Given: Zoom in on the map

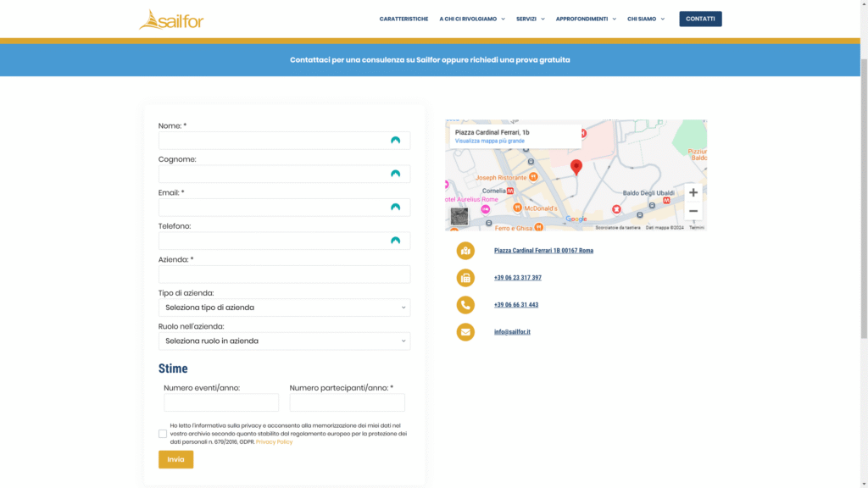Looking at the screenshot, I should click(x=693, y=192).
